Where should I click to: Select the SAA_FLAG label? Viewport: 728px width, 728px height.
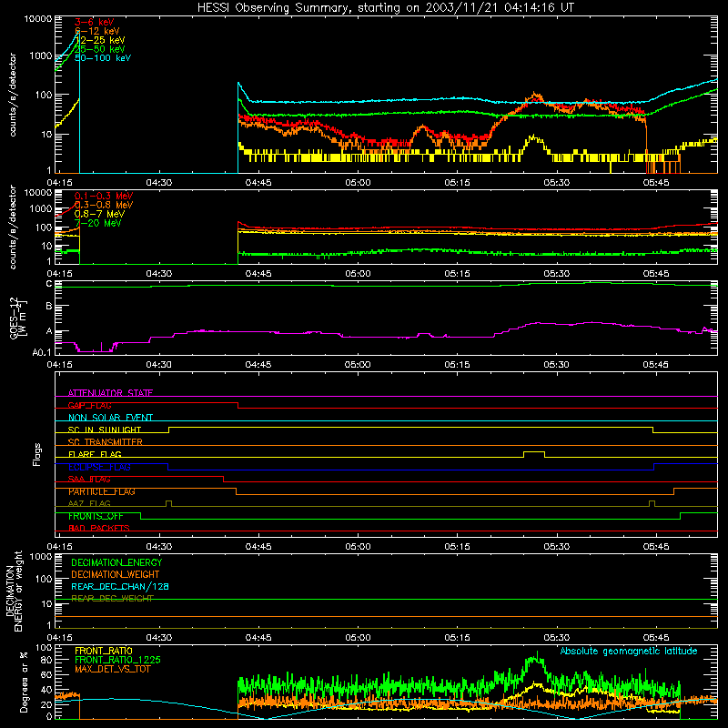pyautogui.click(x=89, y=479)
